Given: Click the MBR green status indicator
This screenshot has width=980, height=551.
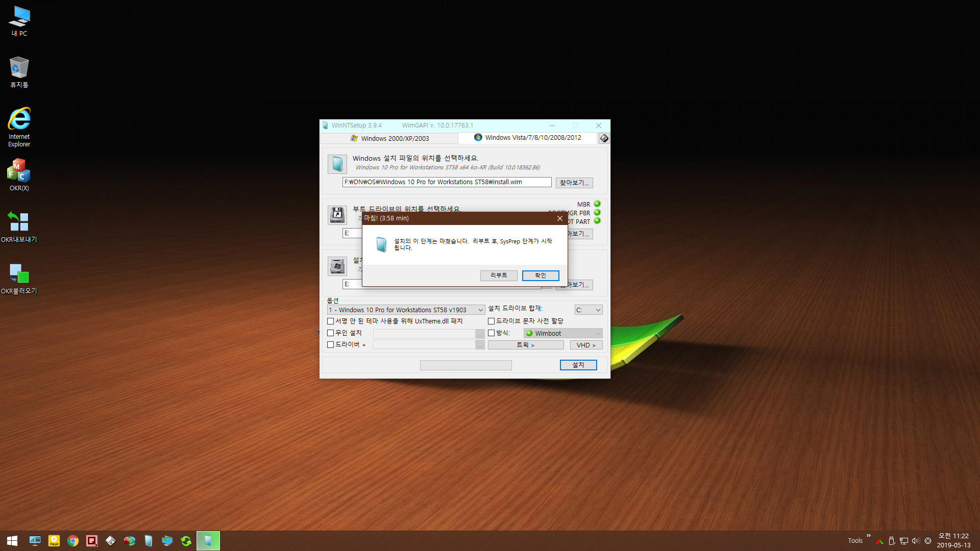Looking at the screenshot, I should 597,204.
